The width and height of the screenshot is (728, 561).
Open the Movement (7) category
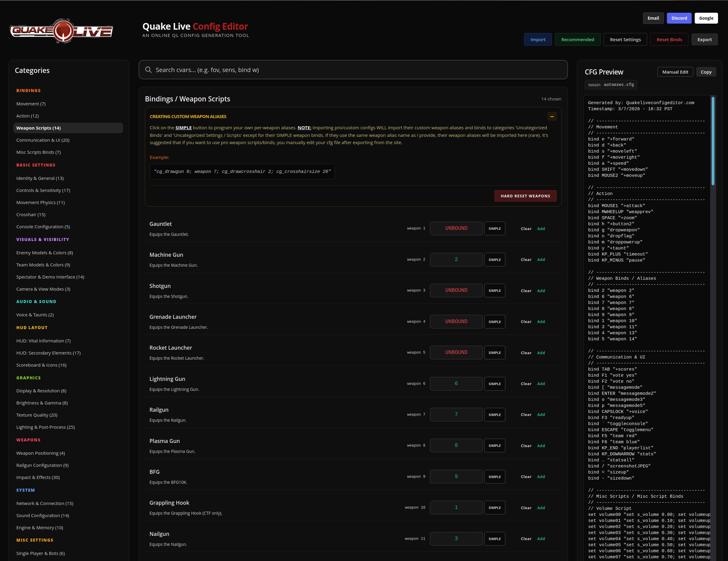tap(31, 104)
